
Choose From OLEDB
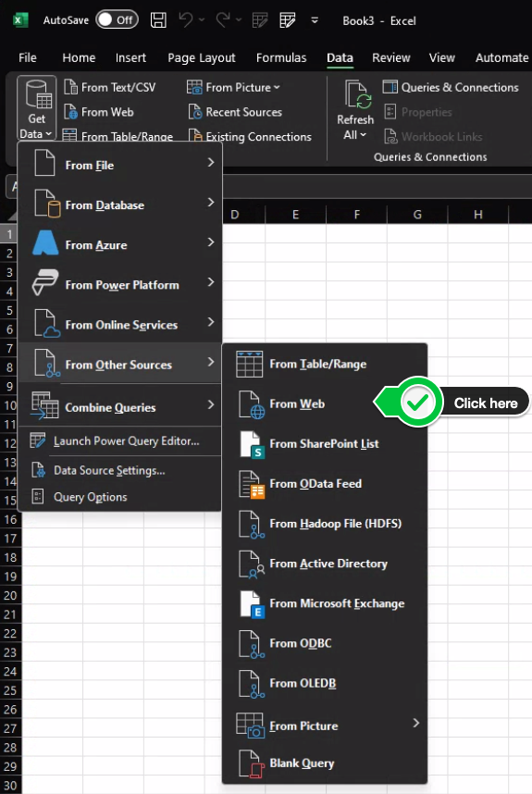[325, 684]
